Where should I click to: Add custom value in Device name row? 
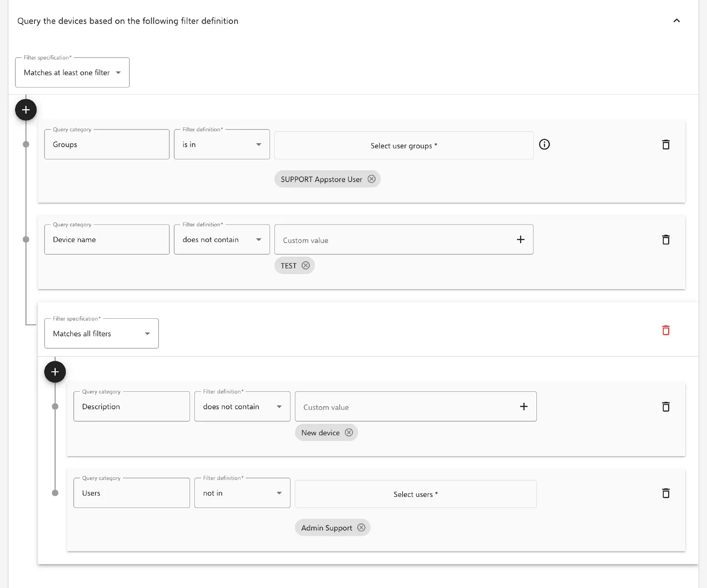point(521,240)
